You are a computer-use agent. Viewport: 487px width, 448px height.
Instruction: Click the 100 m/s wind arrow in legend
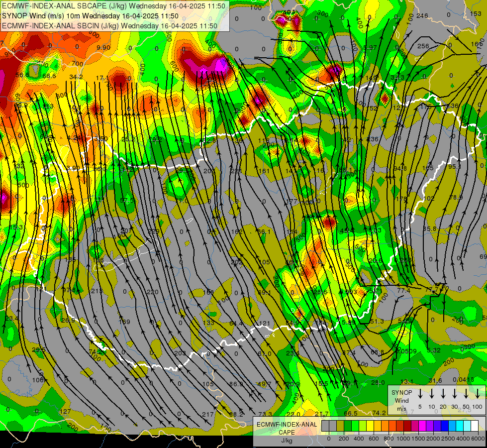tap(478, 394)
